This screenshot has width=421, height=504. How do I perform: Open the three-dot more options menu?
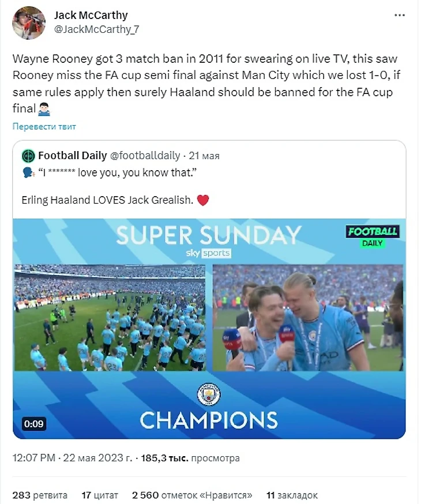(x=399, y=16)
